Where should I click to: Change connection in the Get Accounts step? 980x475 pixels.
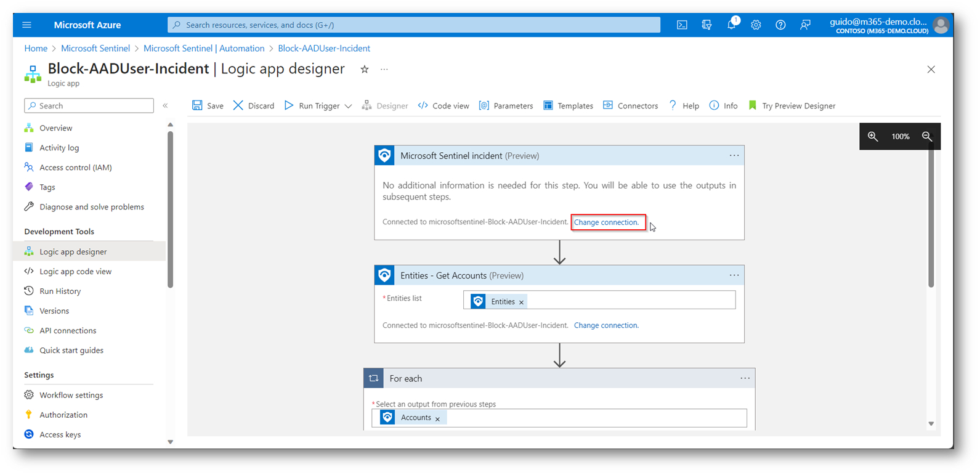[x=607, y=325]
